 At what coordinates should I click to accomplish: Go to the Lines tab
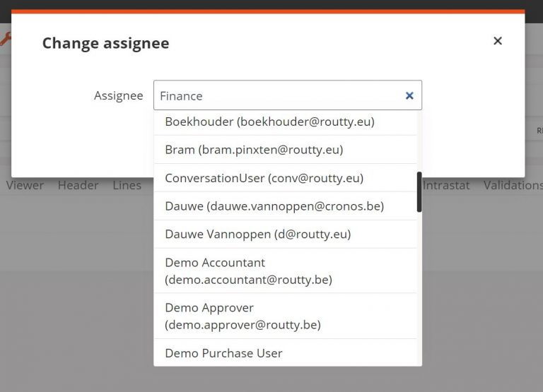127,185
